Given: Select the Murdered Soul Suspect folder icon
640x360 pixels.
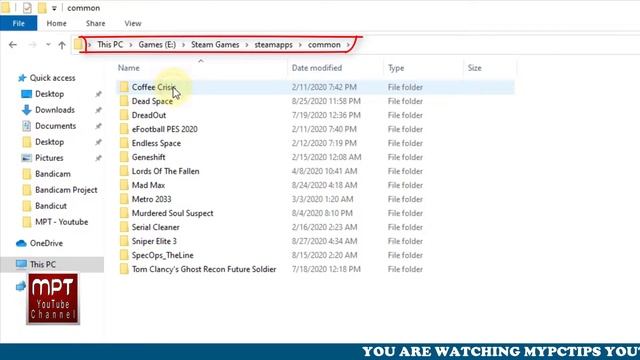Looking at the screenshot, I should 124,213.
